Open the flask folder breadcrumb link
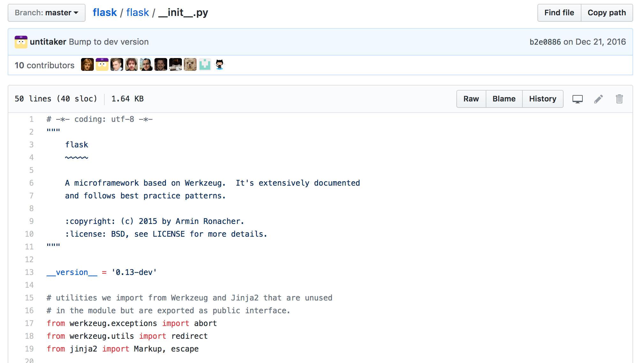The height and width of the screenshot is (363, 644). (138, 13)
